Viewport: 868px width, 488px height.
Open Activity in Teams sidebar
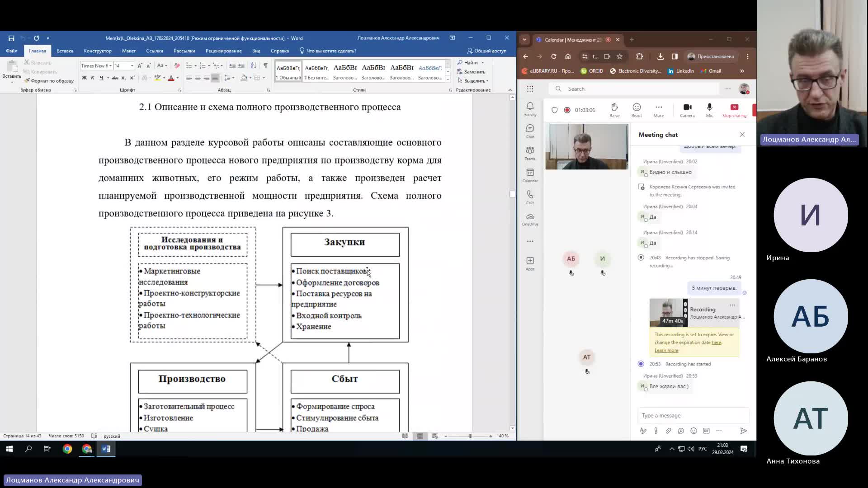click(530, 109)
